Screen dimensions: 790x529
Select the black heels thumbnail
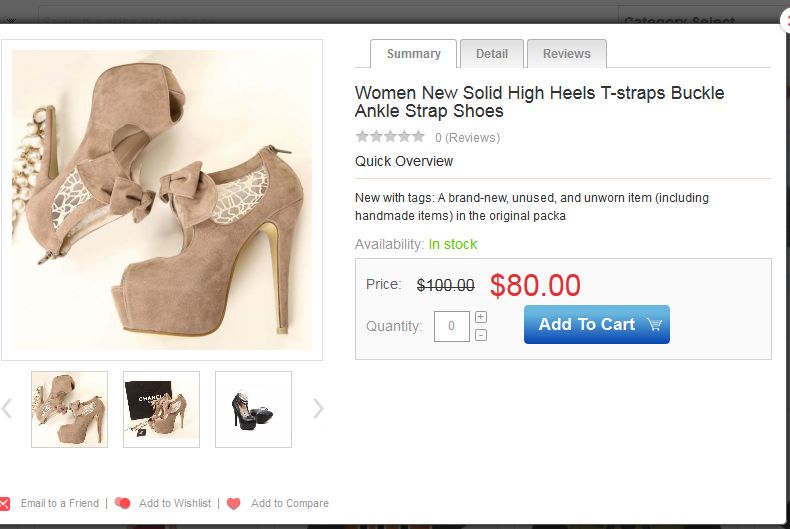coord(253,409)
